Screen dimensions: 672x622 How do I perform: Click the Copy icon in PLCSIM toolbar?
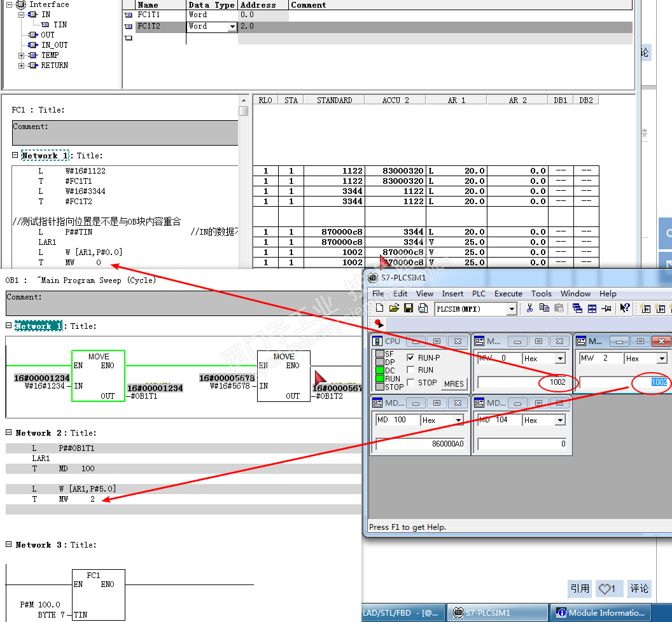pyautogui.click(x=544, y=308)
